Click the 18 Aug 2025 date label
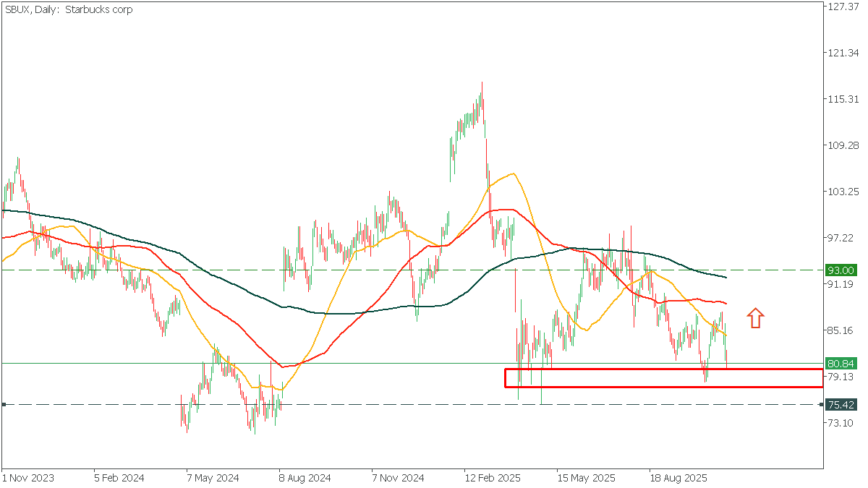The height and width of the screenshot is (488, 868). click(676, 478)
